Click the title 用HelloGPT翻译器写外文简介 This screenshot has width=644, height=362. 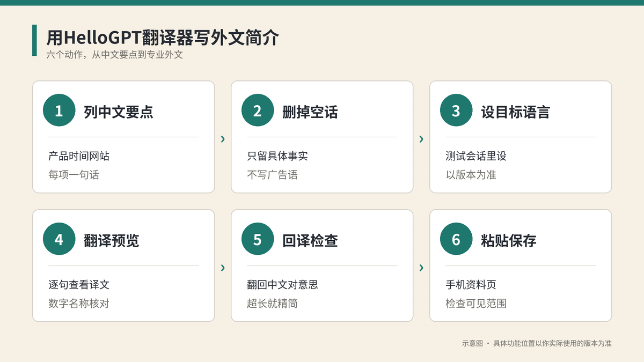pos(163,38)
